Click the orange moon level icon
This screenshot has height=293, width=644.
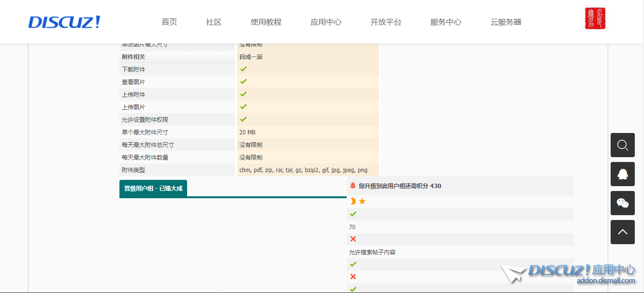[353, 201]
